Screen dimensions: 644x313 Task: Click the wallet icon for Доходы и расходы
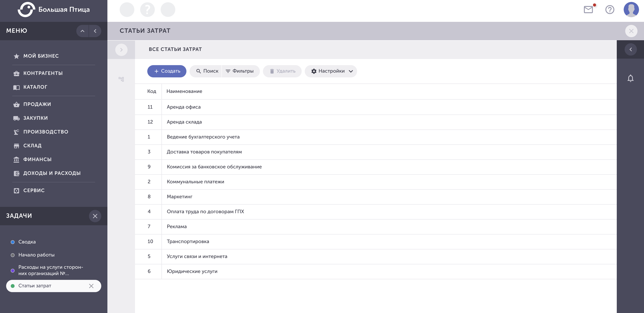[x=16, y=173]
